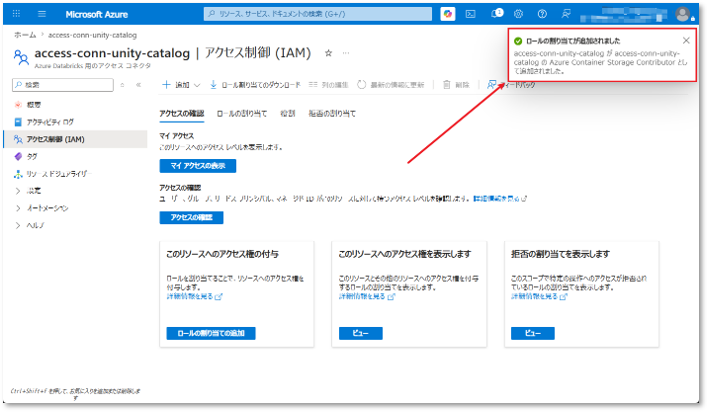Dismiss the role assignment added notification
The width and height of the screenshot is (708, 412).
pyautogui.click(x=686, y=41)
